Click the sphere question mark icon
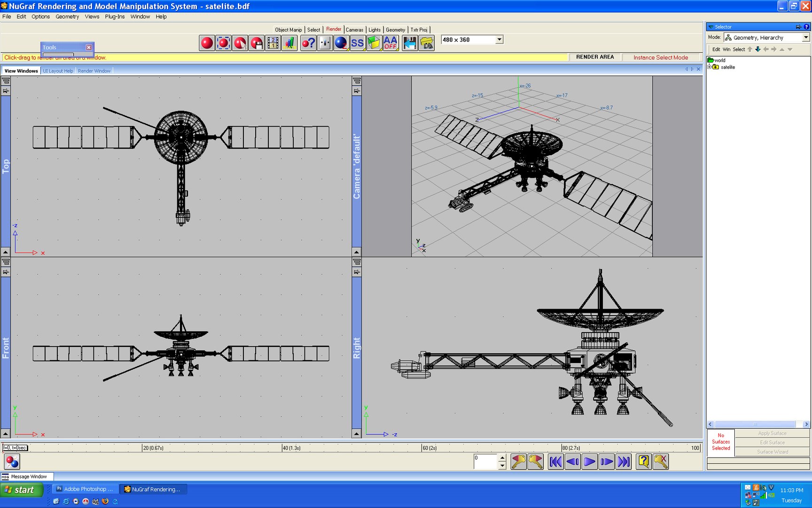 point(308,43)
